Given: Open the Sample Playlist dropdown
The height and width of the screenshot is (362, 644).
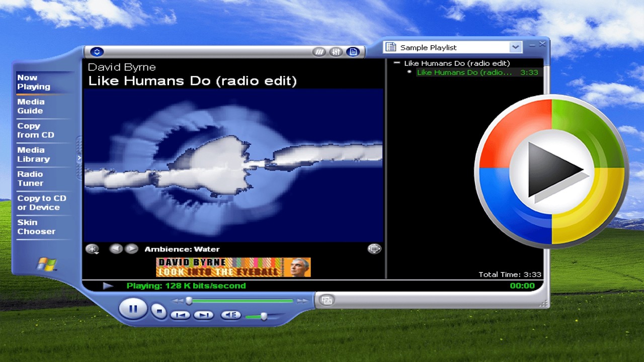Looking at the screenshot, I should [515, 47].
